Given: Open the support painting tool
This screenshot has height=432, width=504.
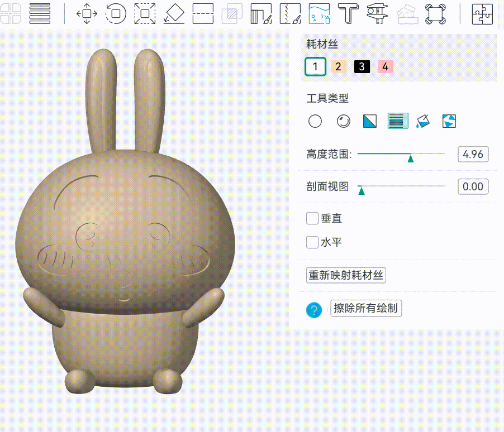Looking at the screenshot, I should point(261,13).
